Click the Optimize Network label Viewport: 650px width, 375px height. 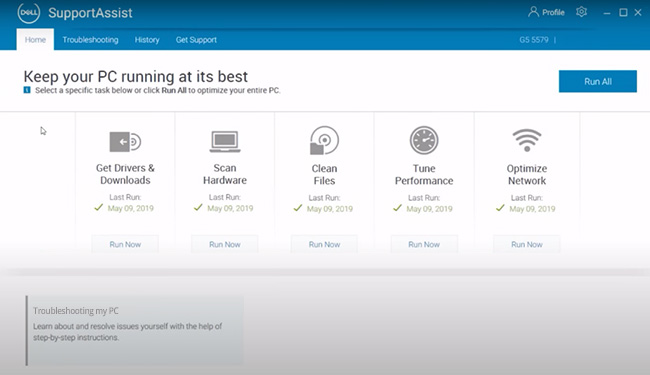point(527,174)
